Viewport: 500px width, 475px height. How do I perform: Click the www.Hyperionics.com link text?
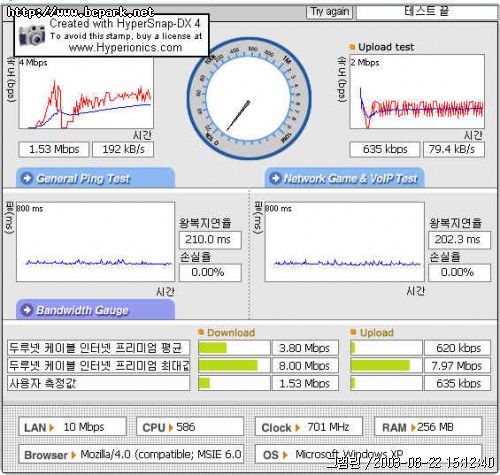coord(126,47)
